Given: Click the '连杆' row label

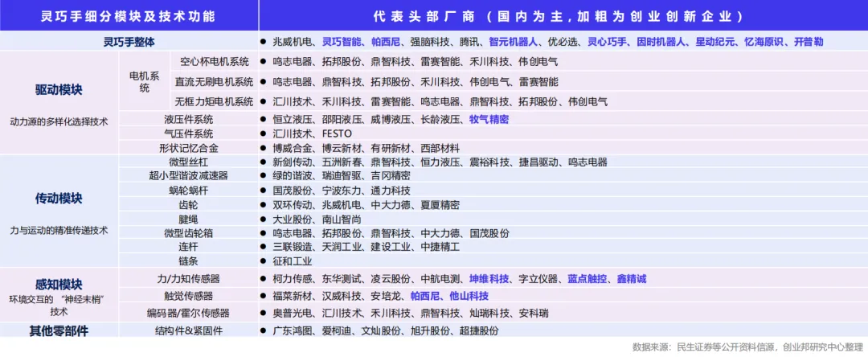Looking at the screenshot, I should pyautogui.click(x=188, y=247).
